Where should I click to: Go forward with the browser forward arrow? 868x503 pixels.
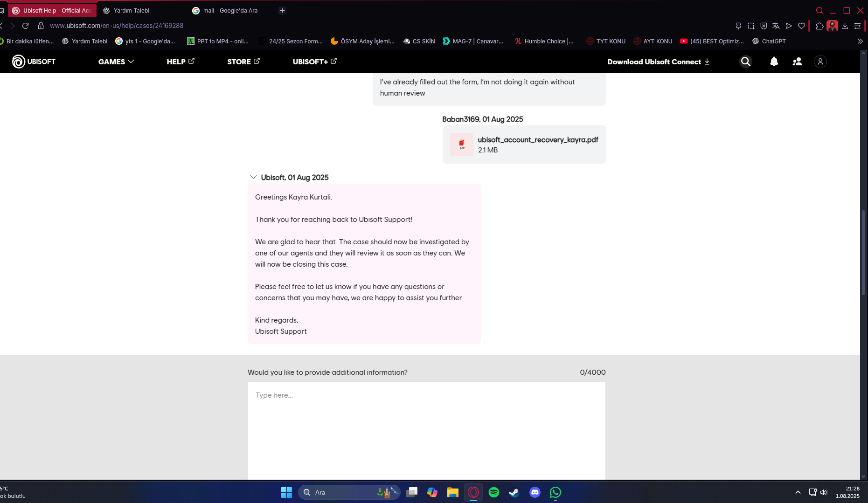tap(13, 26)
